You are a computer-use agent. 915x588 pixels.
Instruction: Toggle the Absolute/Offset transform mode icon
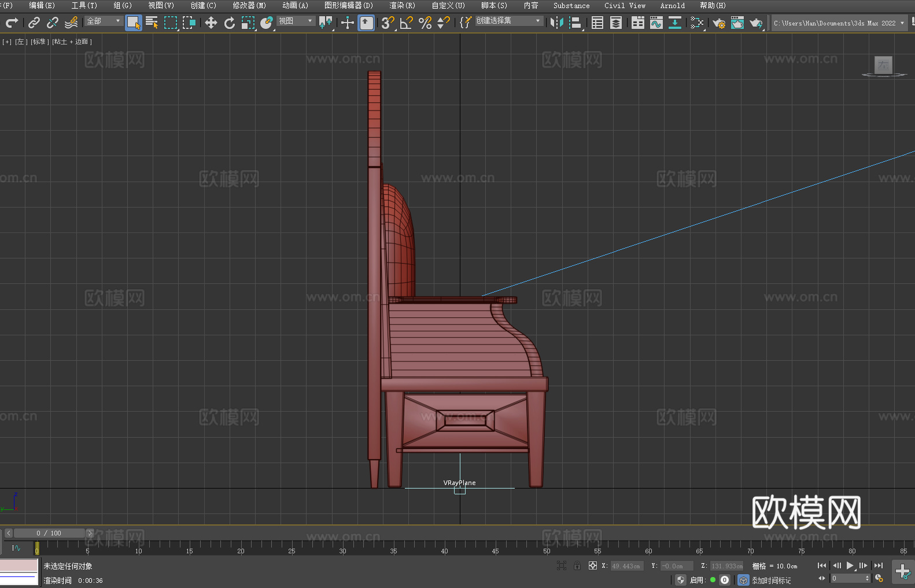coord(593,565)
